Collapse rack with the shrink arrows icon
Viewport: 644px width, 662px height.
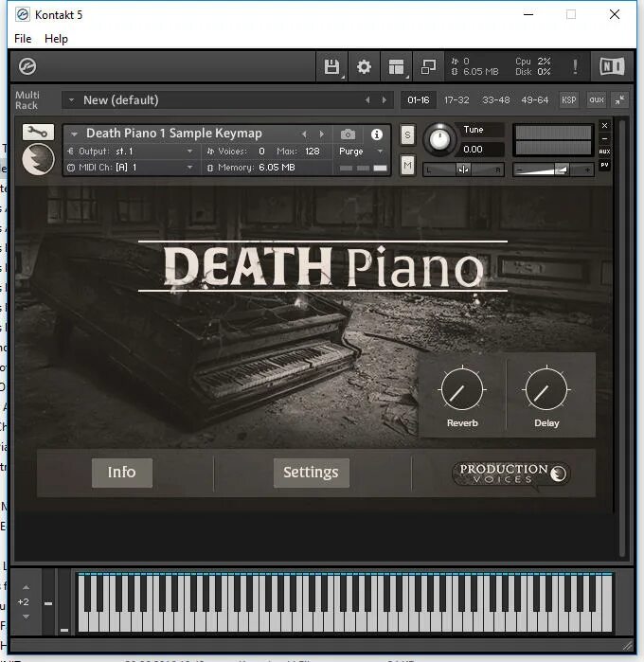point(620,100)
